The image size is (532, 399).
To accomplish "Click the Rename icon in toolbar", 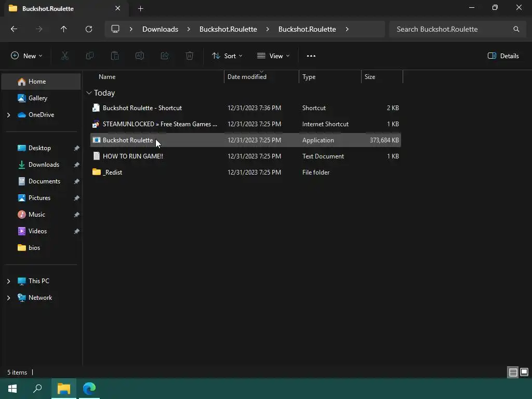I will (140, 56).
